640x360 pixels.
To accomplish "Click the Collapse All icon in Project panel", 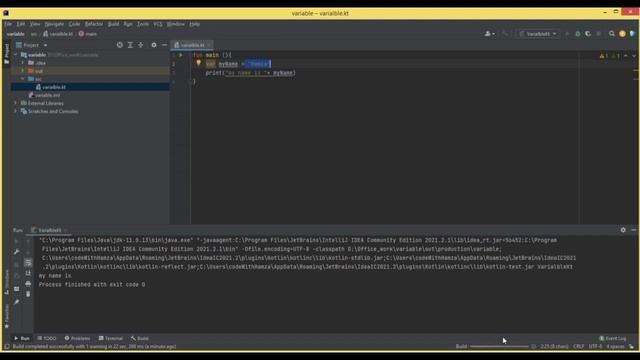I will [141, 45].
